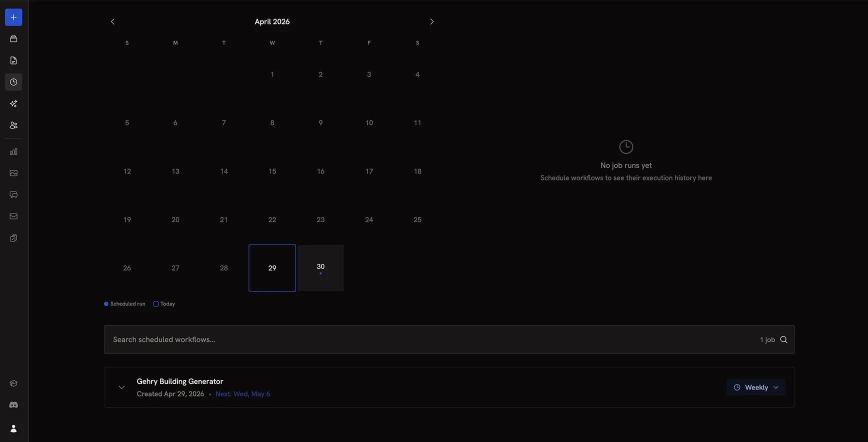This screenshot has height=442, width=868.
Task: Select April 1 on the calendar
Action: pyautogui.click(x=272, y=74)
